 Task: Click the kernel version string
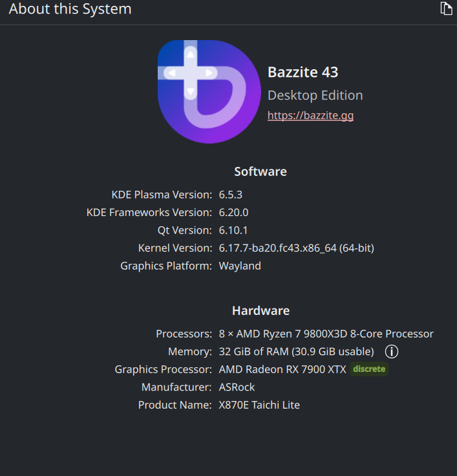296,248
